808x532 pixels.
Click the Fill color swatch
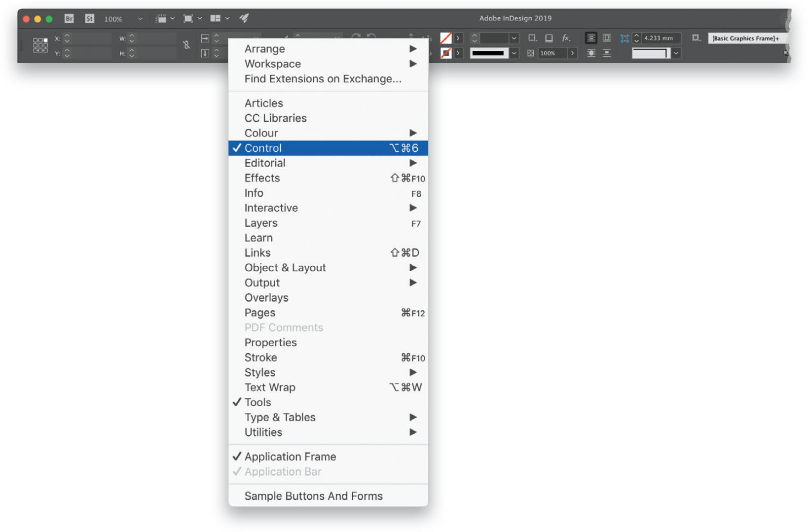click(x=445, y=38)
